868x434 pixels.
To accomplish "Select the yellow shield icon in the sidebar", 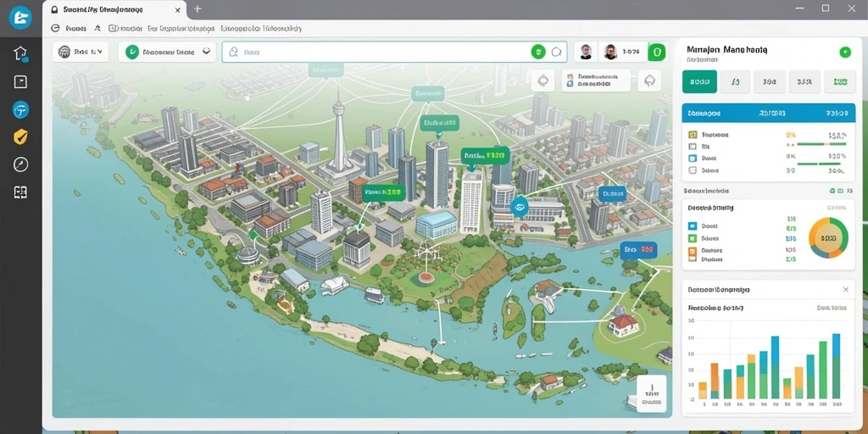I will tap(20, 136).
